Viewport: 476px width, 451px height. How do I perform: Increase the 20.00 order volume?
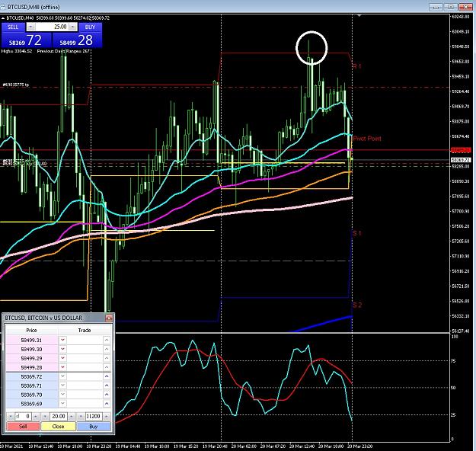coord(72,417)
